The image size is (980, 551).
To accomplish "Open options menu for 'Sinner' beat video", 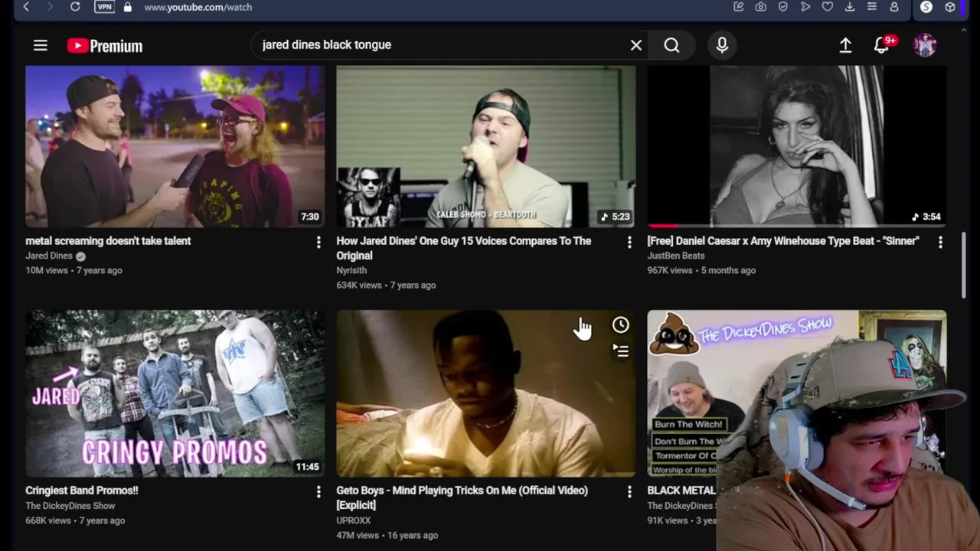I will pos(940,242).
